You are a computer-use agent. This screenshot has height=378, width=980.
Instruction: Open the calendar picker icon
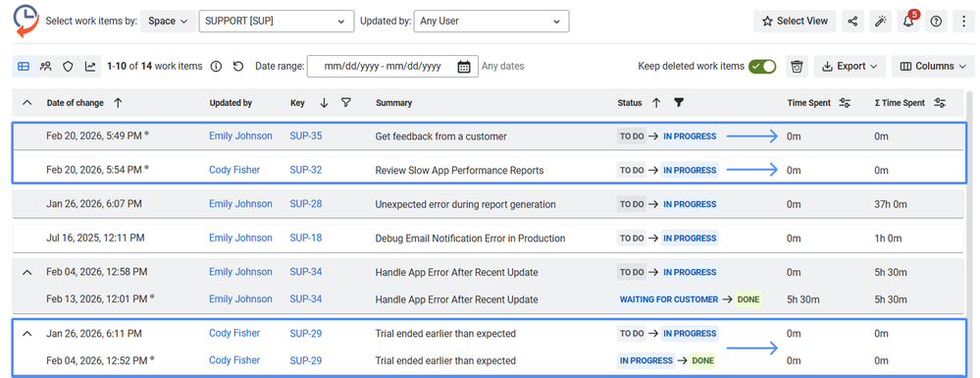[464, 67]
